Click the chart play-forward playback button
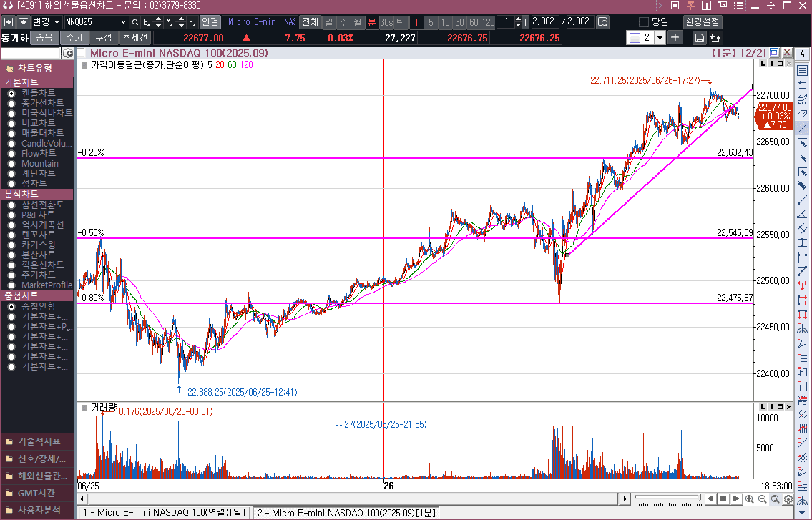 (736, 499)
